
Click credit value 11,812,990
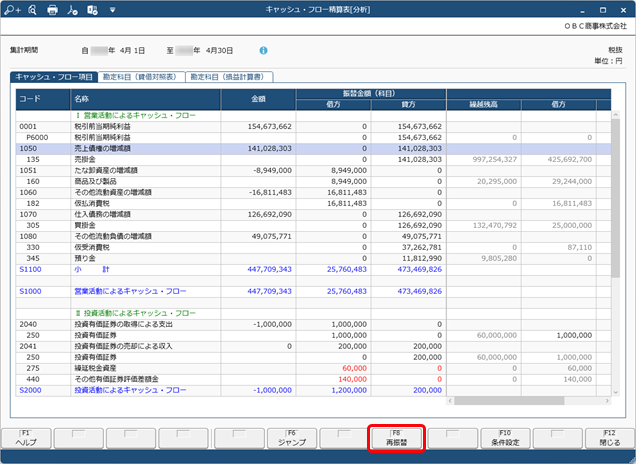pos(422,258)
